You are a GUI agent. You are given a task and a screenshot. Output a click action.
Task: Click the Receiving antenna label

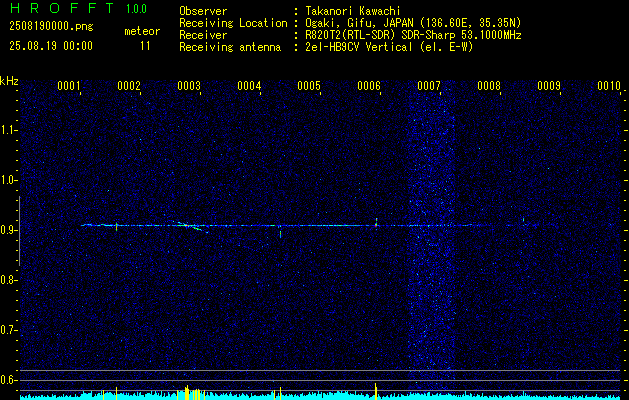click(x=230, y=47)
